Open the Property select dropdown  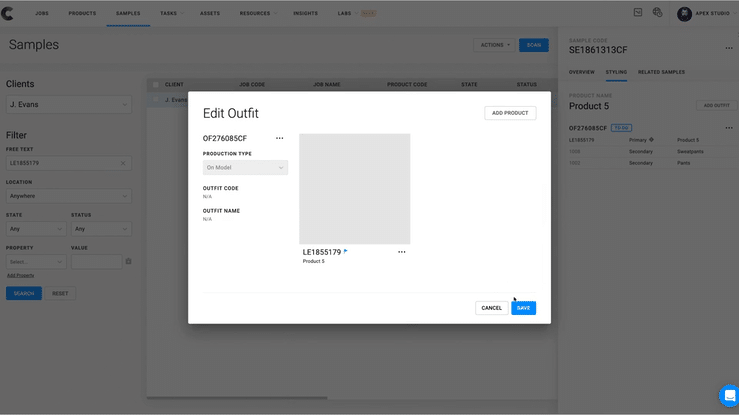tap(36, 262)
